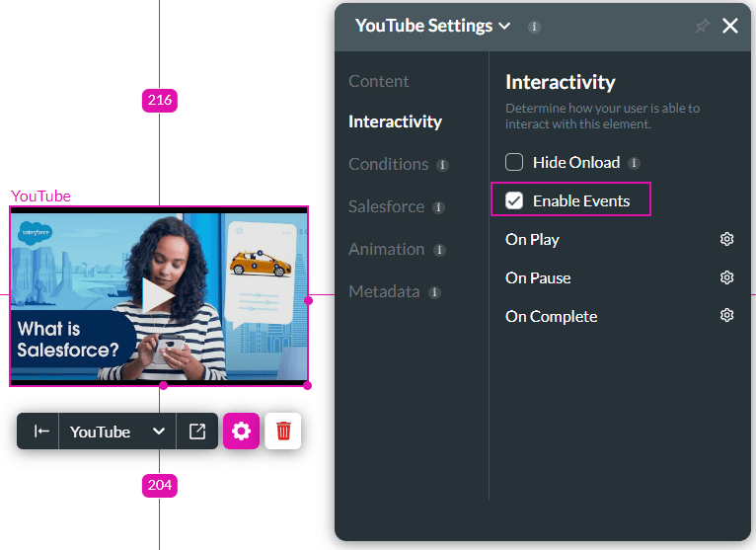Click the 216 spacing indicator
This screenshot has width=756, height=550.
(160, 101)
